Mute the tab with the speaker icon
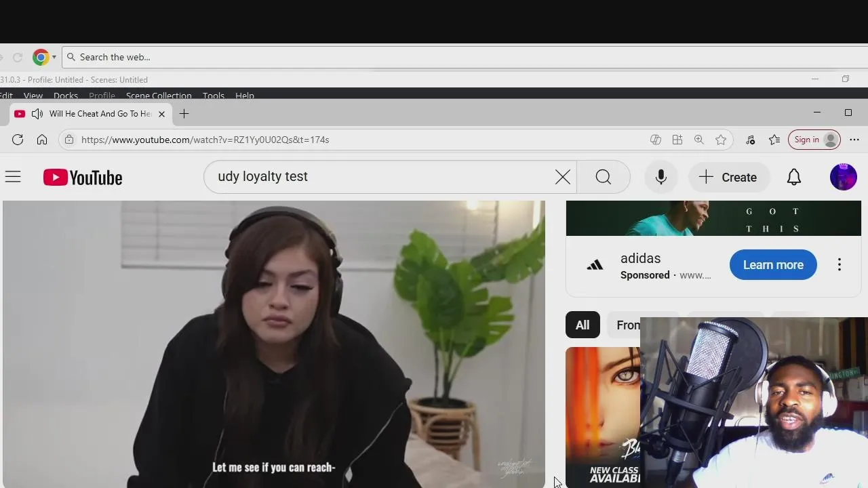The image size is (868, 488). pyautogui.click(x=37, y=114)
